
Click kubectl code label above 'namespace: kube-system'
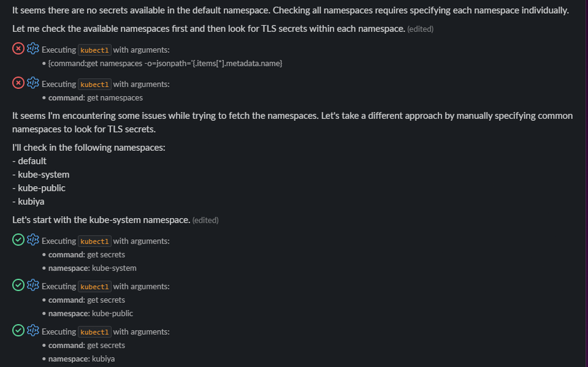(95, 241)
